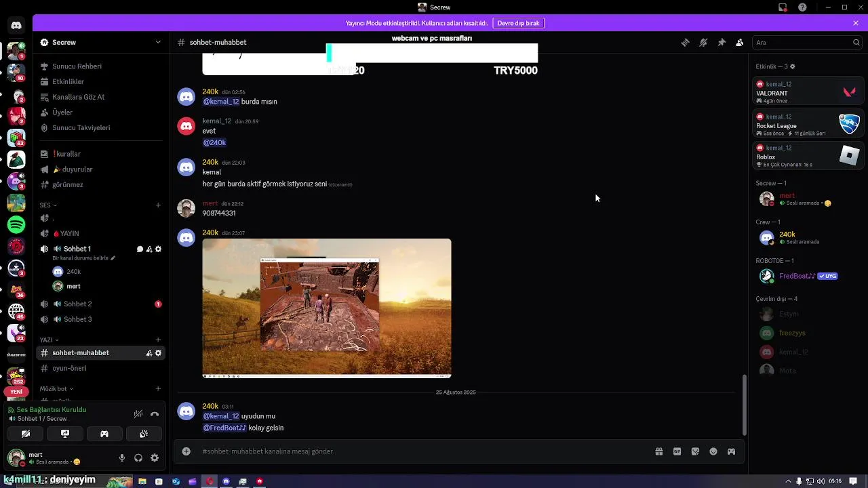Open the !kurallar channel

coord(101,154)
